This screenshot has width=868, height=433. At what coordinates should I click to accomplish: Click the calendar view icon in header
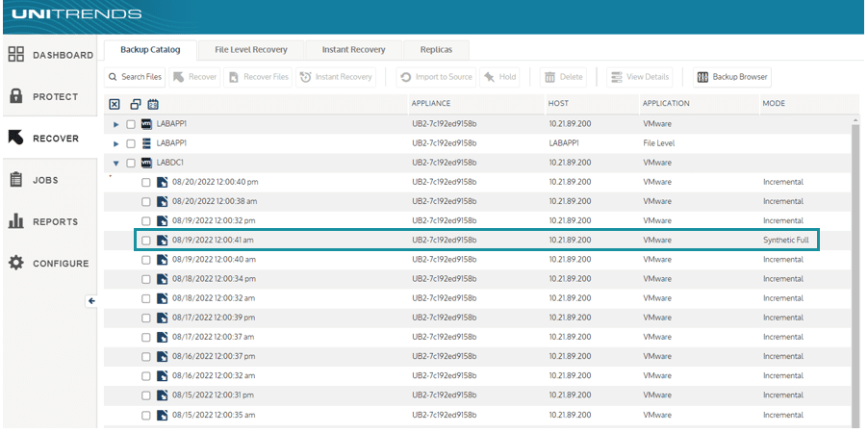coord(153,104)
